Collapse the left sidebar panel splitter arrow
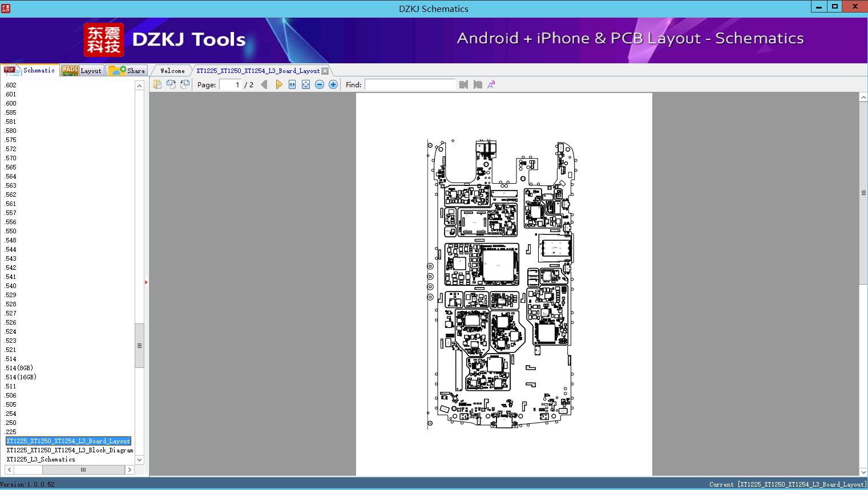 [x=146, y=282]
